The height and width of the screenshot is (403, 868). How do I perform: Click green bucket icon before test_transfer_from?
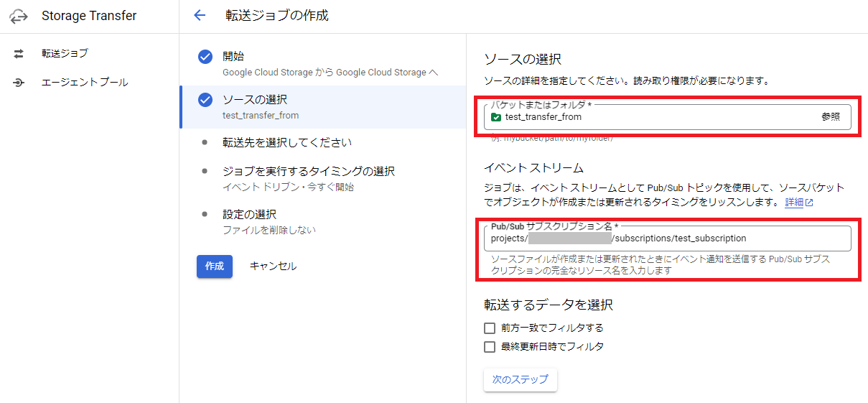(x=496, y=117)
